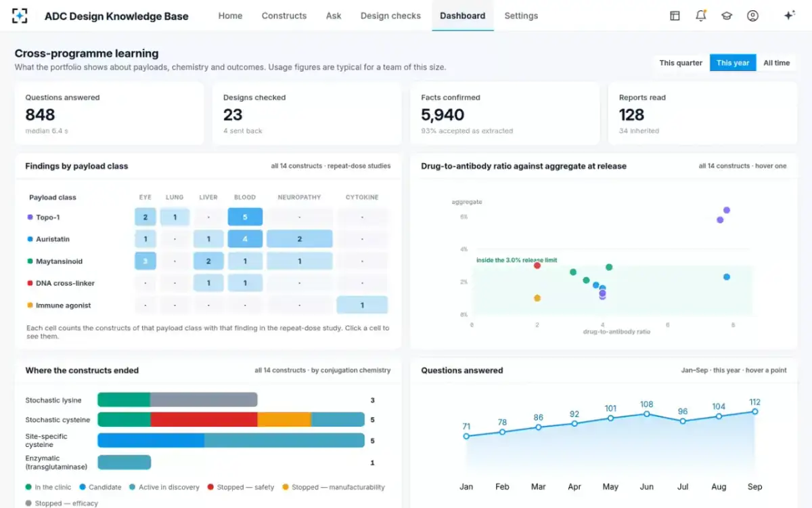Open the Facts confirmed 5,940 card
812x508 pixels.
505,114
